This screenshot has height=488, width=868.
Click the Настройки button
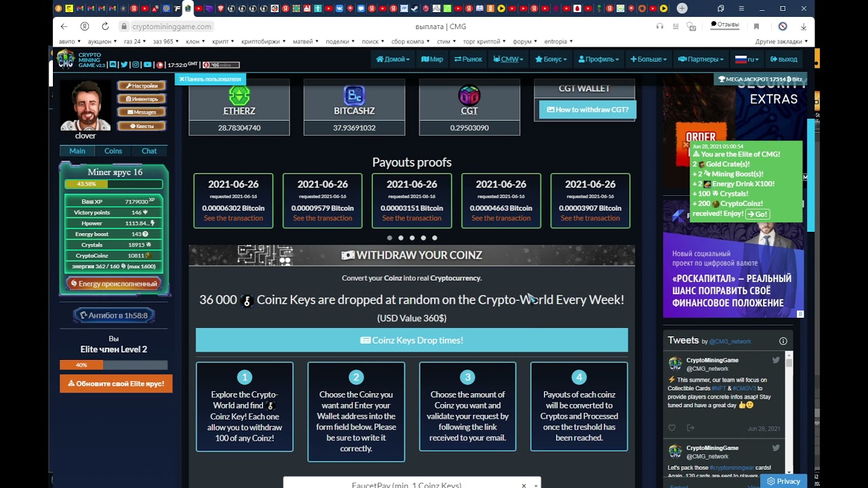click(x=142, y=86)
